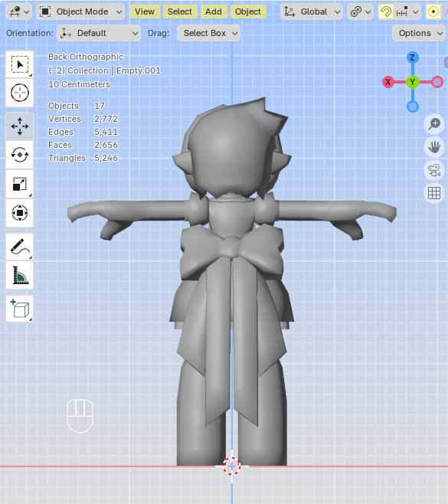The height and width of the screenshot is (504, 448).
Task: Toggle the snap magnet button
Action: [386, 12]
